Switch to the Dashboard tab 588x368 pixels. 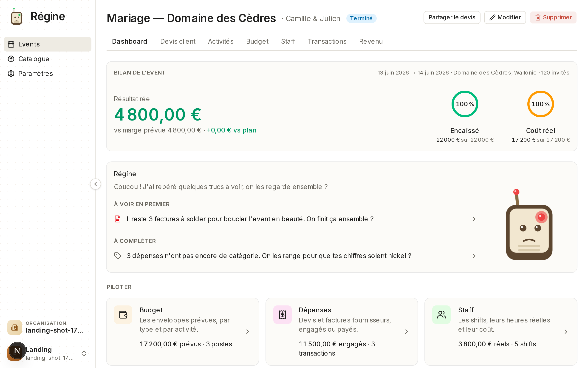tap(130, 41)
